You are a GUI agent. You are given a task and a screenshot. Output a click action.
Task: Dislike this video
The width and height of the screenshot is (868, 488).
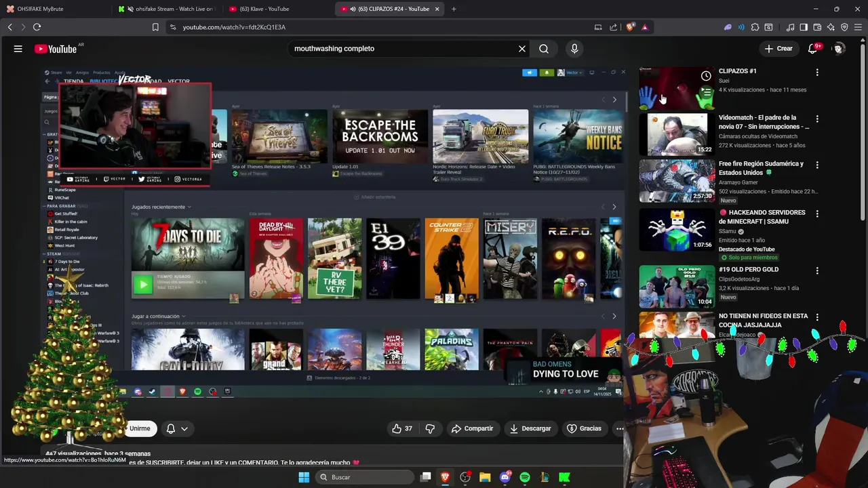tap(430, 428)
